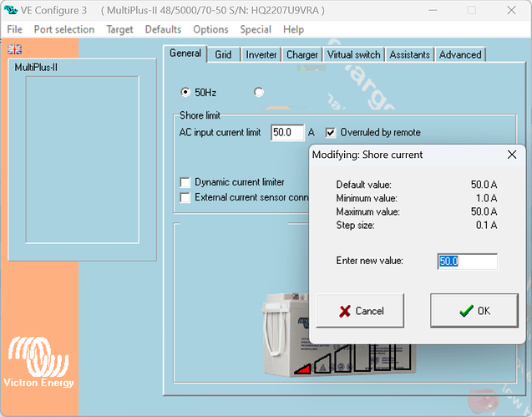Open the Port selection menu

point(64,29)
